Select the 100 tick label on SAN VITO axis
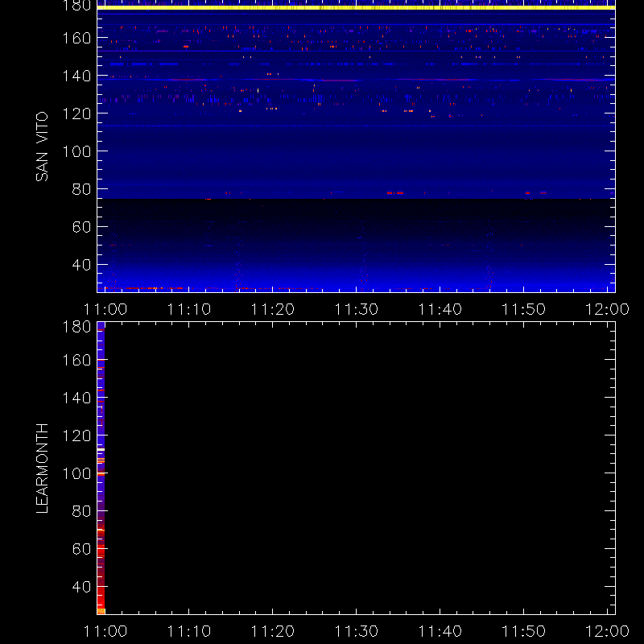This screenshot has width=644, height=644. (76, 151)
